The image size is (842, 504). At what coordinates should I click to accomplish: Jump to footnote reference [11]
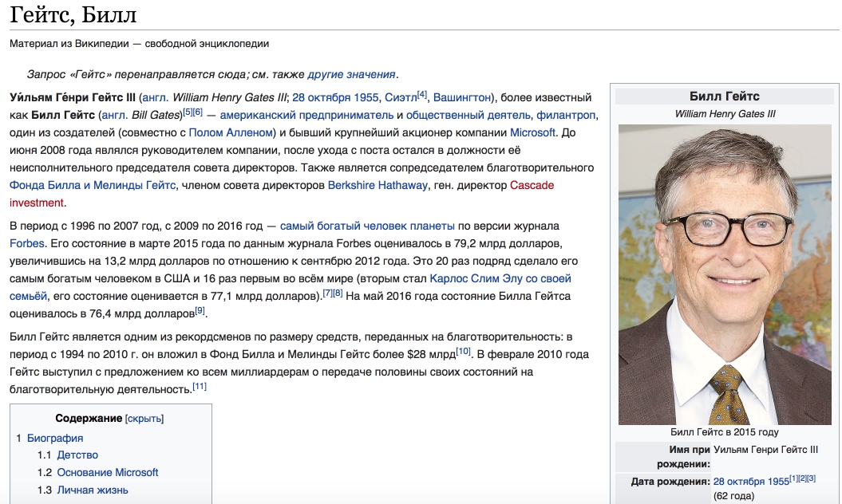pos(200,387)
